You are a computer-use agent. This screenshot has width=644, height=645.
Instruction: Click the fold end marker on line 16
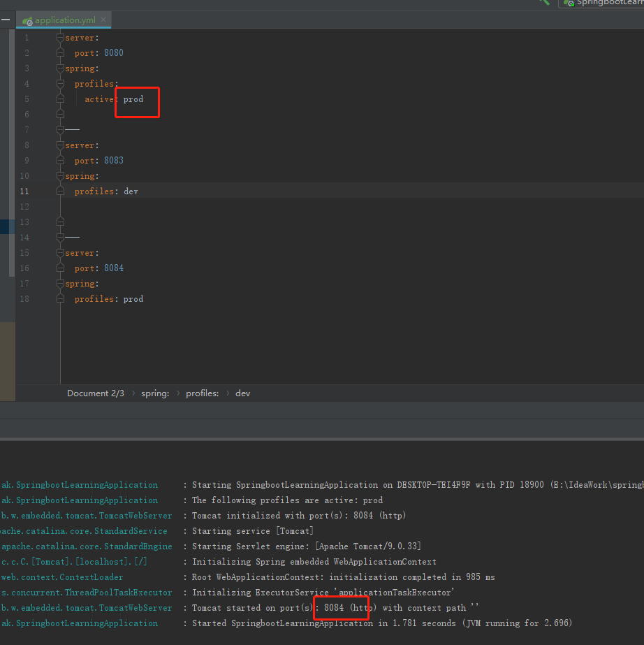pyautogui.click(x=61, y=268)
